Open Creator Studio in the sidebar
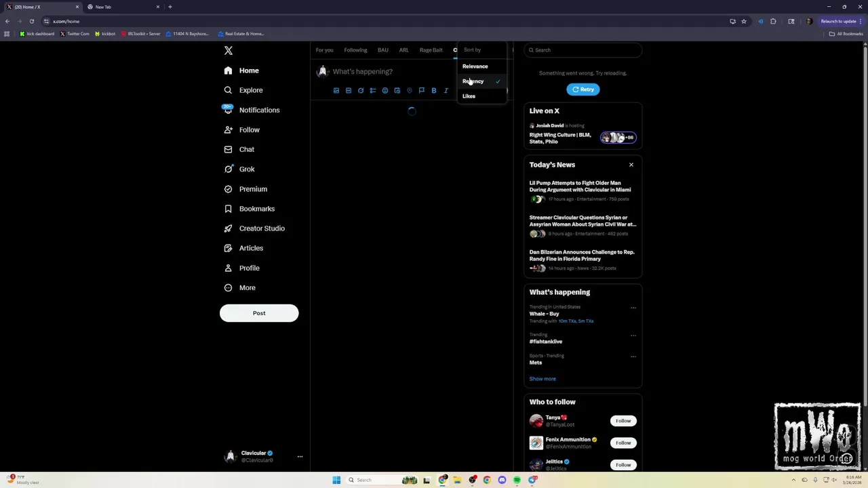868x488 pixels. pyautogui.click(x=254, y=228)
